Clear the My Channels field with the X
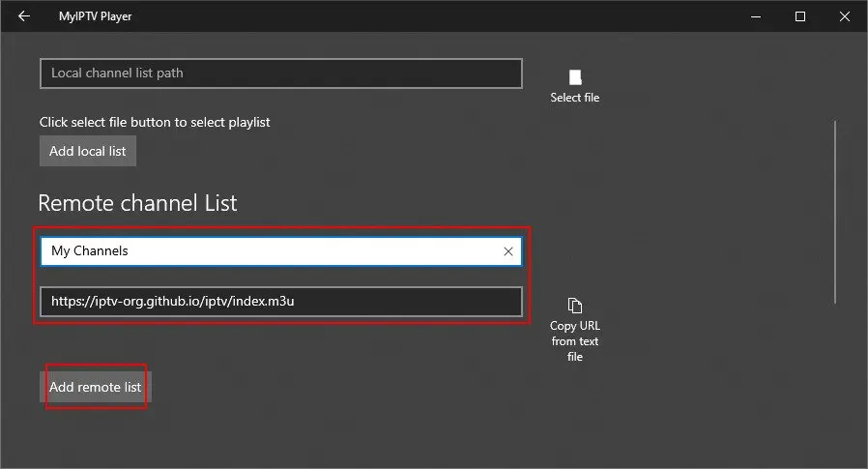This screenshot has width=868, height=469. click(508, 251)
